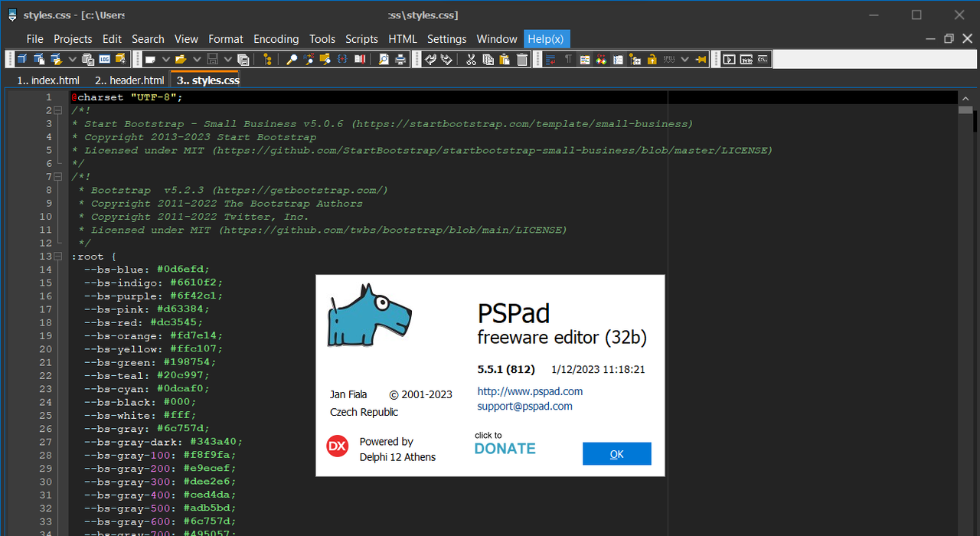This screenshot has height=536, width=980.
Task: Collapse the comment fold at line 2
Action: coord(58,110)
